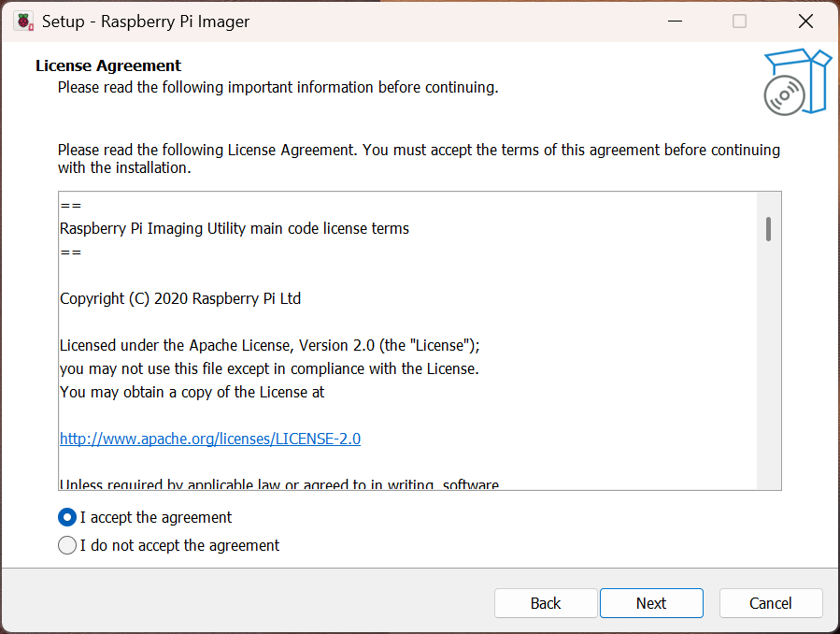Click the "Raspberry Pi Imaging Utility" license heading line

click(235, 228)
